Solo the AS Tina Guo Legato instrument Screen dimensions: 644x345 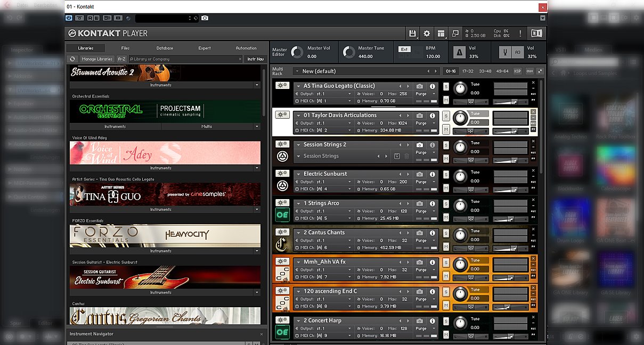coord(446,86)
